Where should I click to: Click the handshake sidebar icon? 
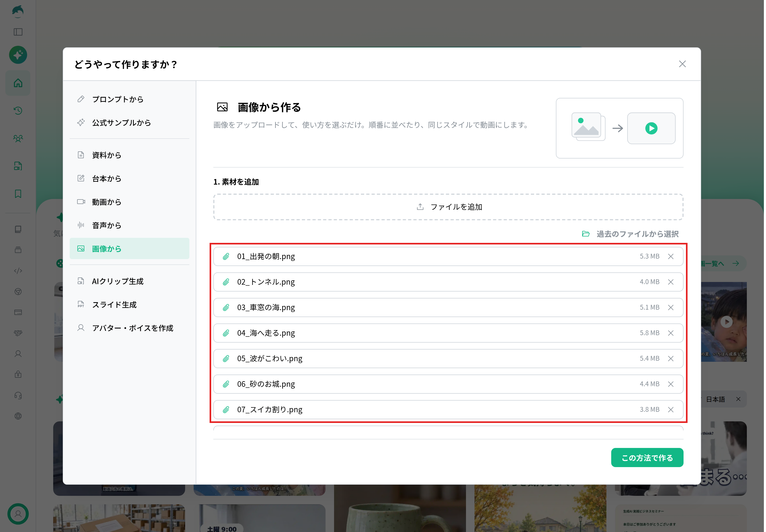pos(18,333)
